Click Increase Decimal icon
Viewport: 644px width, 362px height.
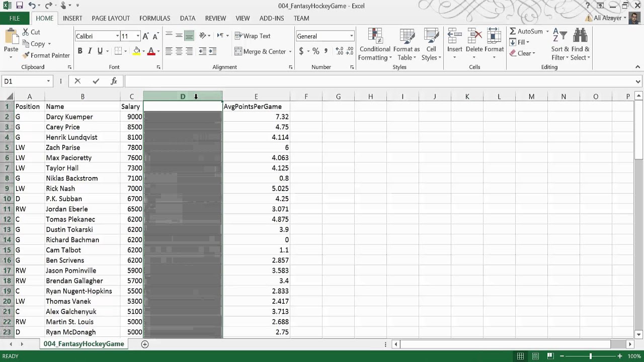340,51
